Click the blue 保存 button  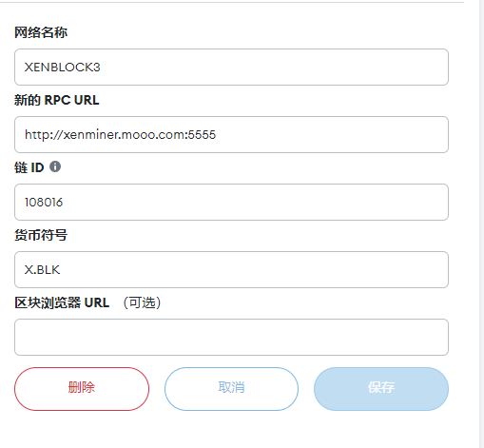(x=381, y=389)
